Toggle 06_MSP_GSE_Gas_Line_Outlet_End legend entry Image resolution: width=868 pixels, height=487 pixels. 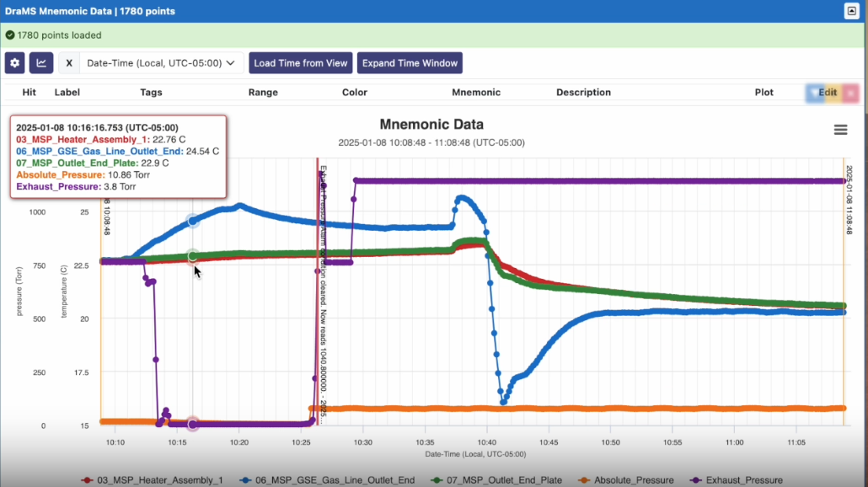pyautogui.click(x=334, y=480)
